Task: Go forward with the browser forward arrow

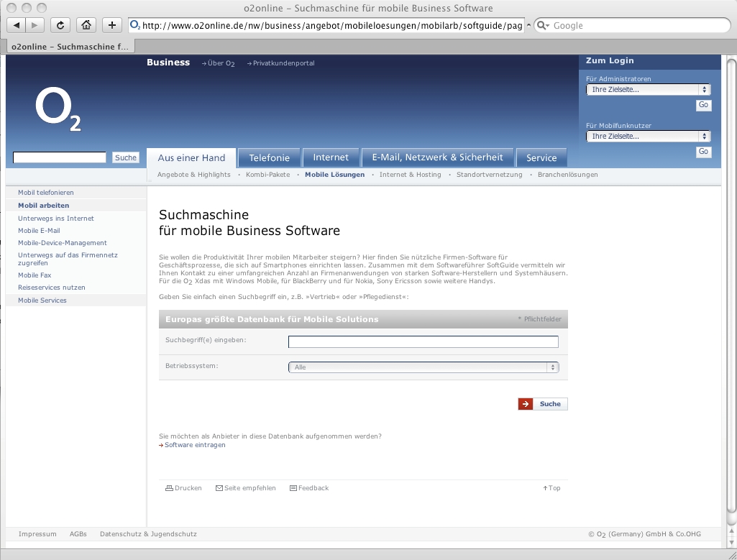Action: click(x=35, y=25)
